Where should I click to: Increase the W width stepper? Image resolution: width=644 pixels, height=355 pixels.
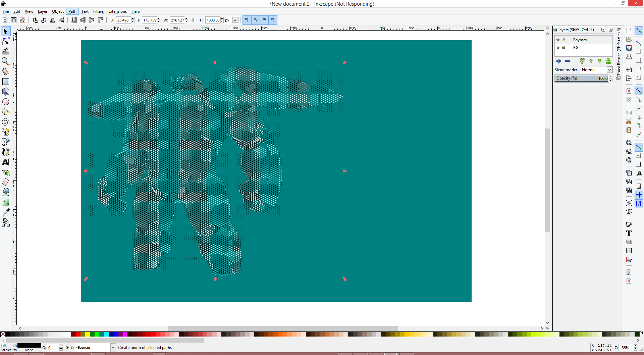coord(186,19)
